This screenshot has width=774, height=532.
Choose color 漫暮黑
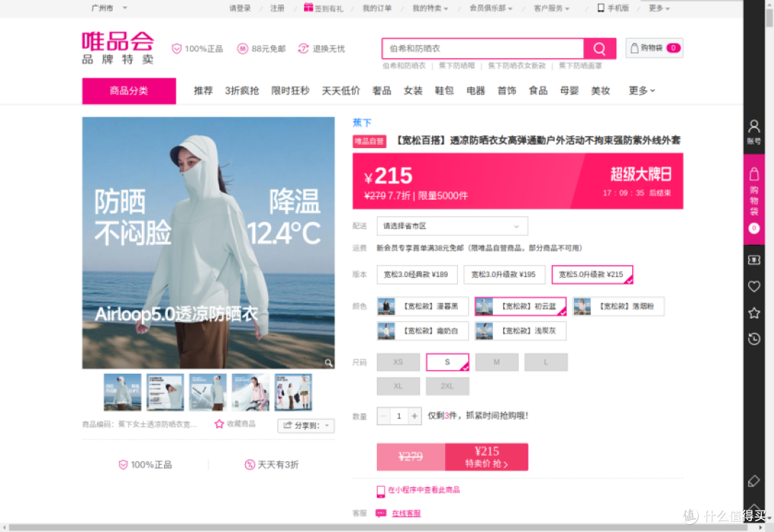422,306
